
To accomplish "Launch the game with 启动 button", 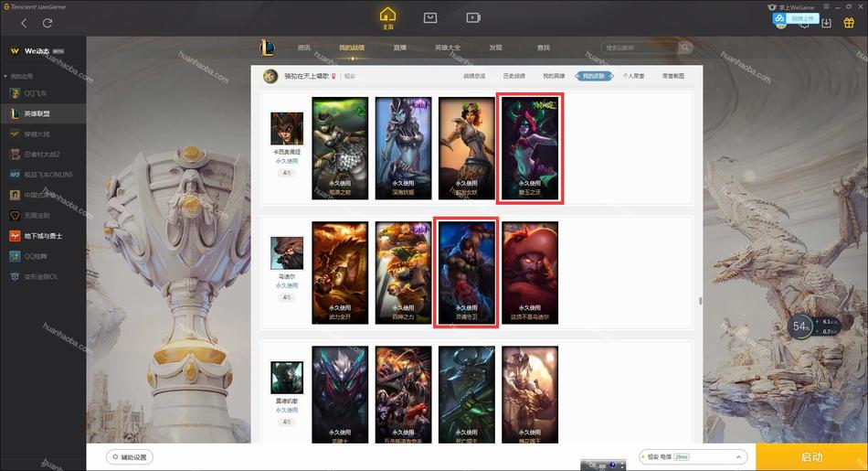I will pos(811,457).
